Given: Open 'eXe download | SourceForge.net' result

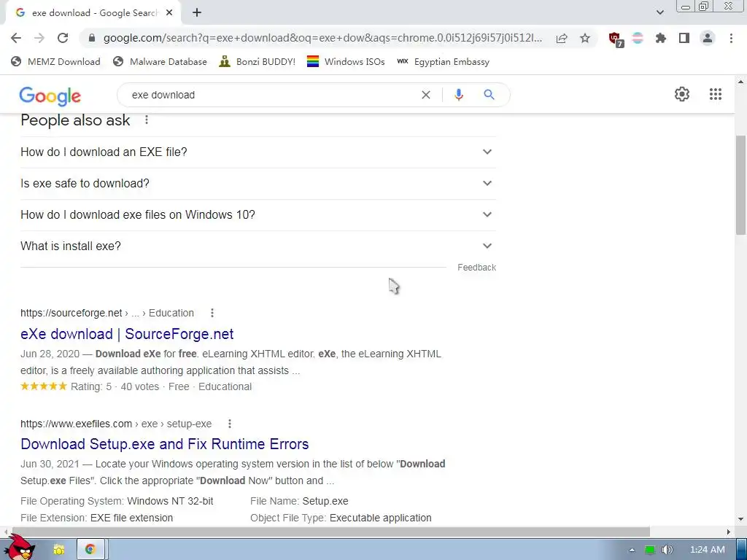Looking at the screenshot, I should [127, 334].
